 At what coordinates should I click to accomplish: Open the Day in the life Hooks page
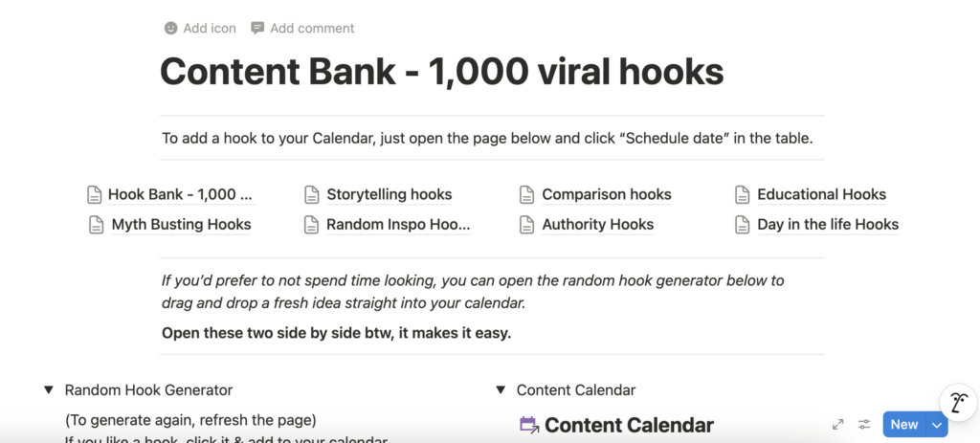[828, 225]
